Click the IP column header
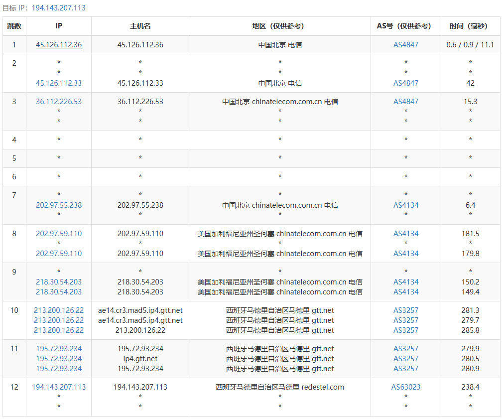 [x=59, y=26]
